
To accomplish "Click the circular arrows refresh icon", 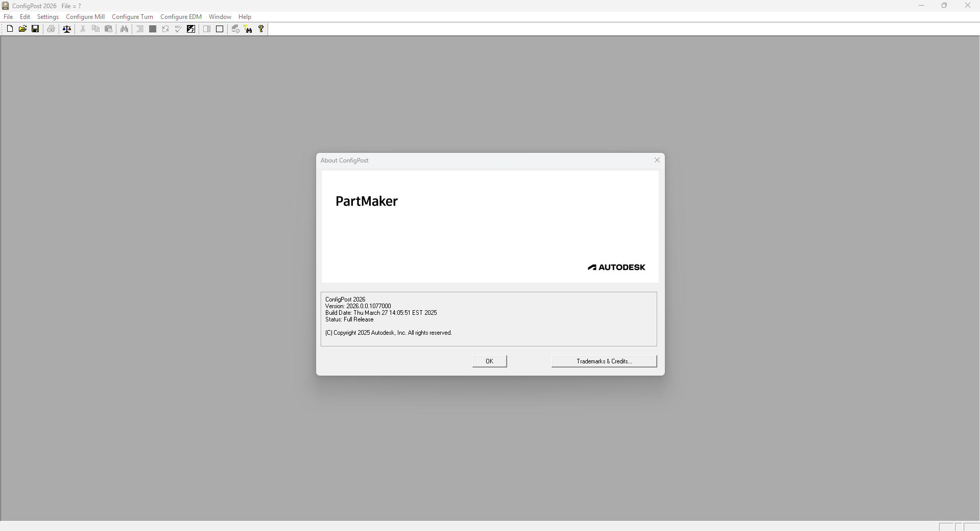I will [x=165, y=29].
